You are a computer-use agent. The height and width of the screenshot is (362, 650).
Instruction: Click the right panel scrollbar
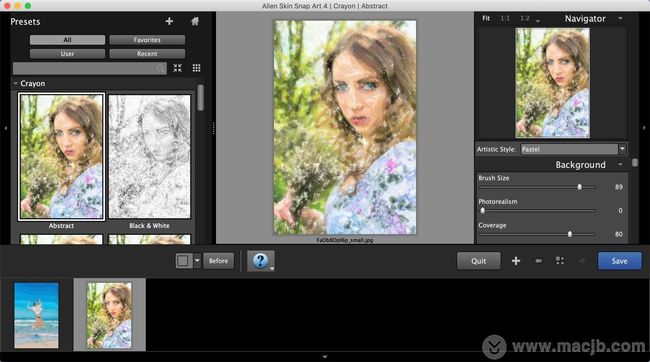[x=635, y=163]
